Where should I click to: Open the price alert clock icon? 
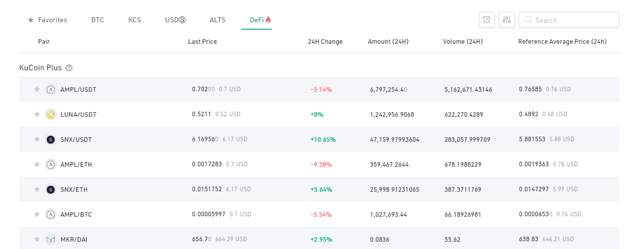point(487,20)
